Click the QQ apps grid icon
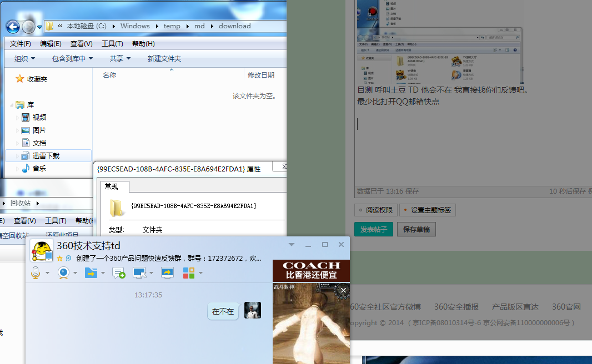The image size is (592, 364). pos(189,272)
